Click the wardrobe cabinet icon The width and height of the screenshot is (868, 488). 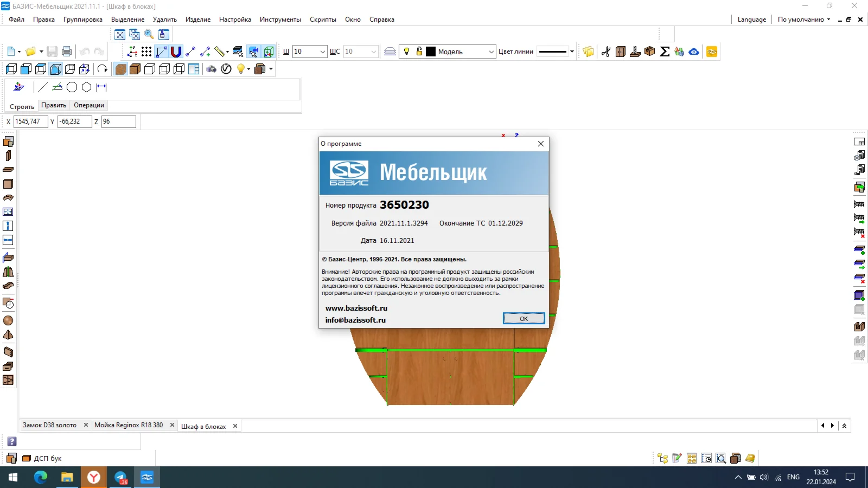coord(621,52)
